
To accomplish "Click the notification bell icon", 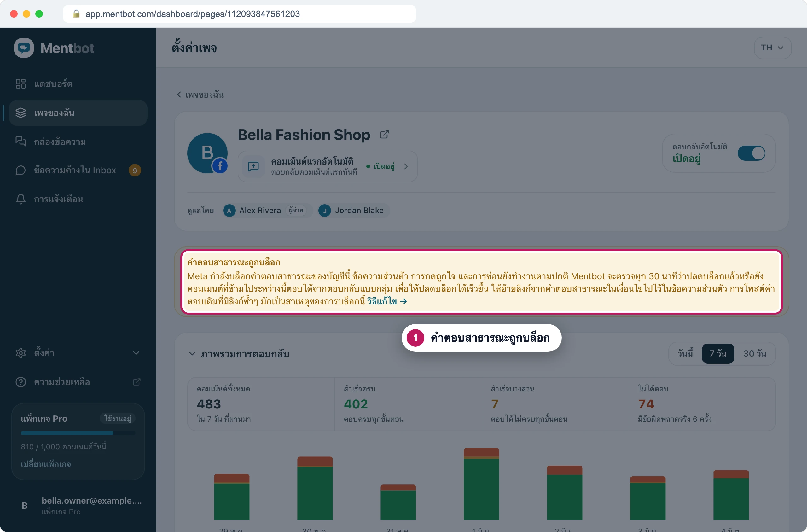I will [21, 199].
